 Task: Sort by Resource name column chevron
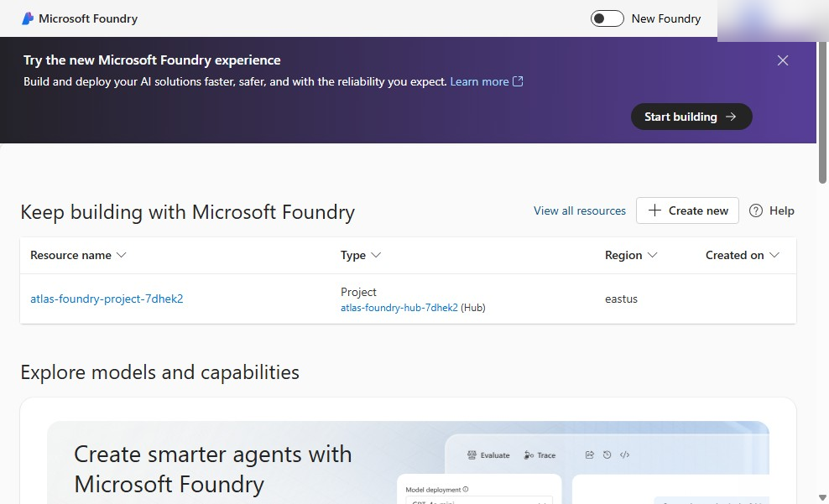tap(121, 255)
